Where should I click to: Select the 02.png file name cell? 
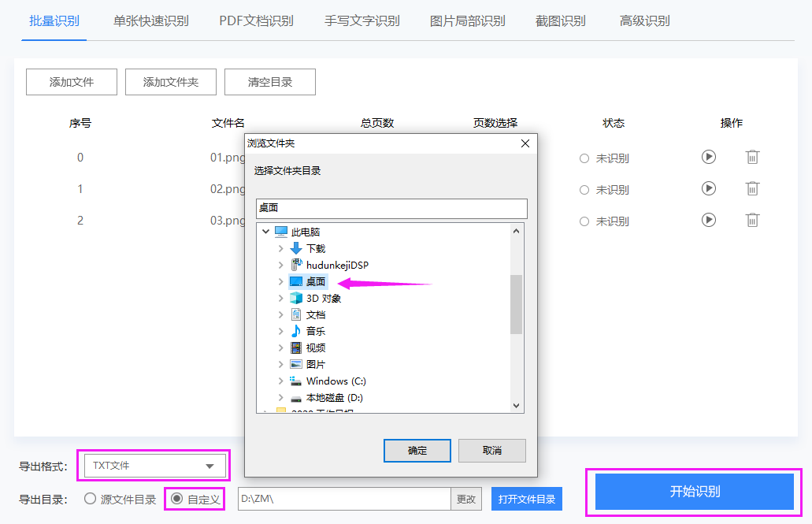point(228,188)
